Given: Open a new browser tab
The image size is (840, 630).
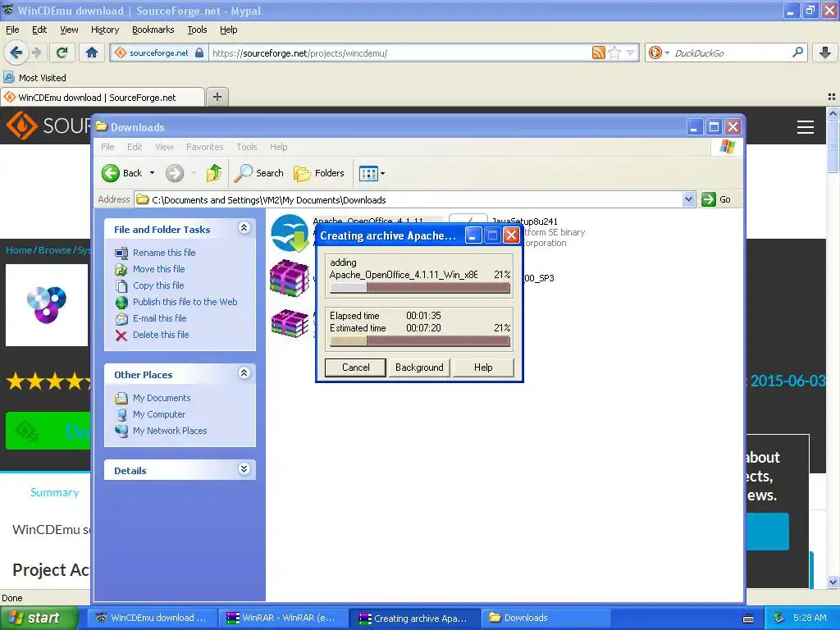Looking at the screenshot, I should pyautogui.click(x=217, y=97).
